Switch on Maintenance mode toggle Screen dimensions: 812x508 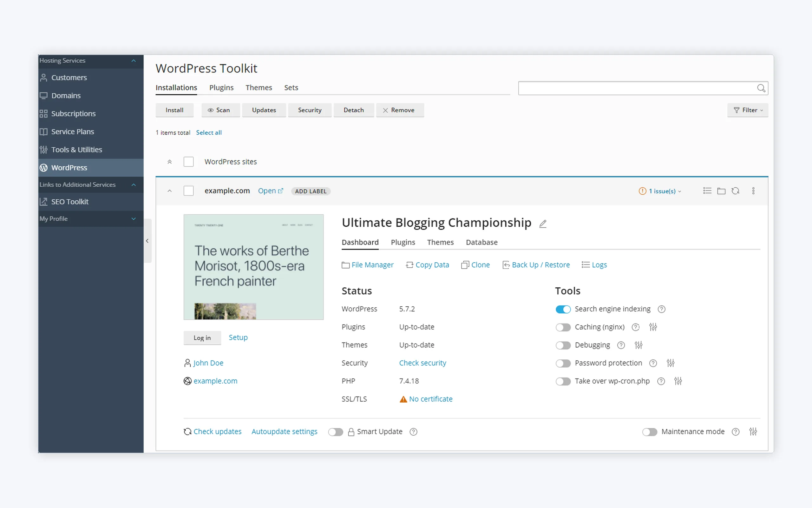point(650,432)
